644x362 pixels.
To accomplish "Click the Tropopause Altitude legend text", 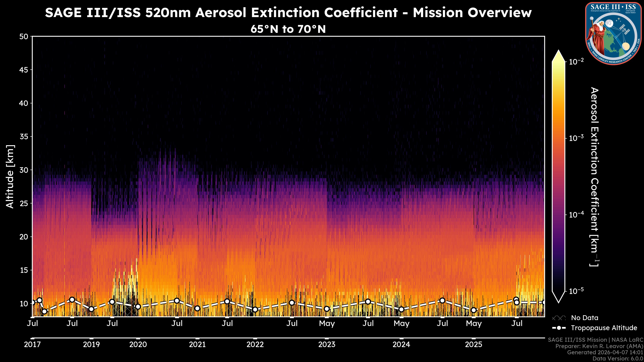I will (604, 328).
